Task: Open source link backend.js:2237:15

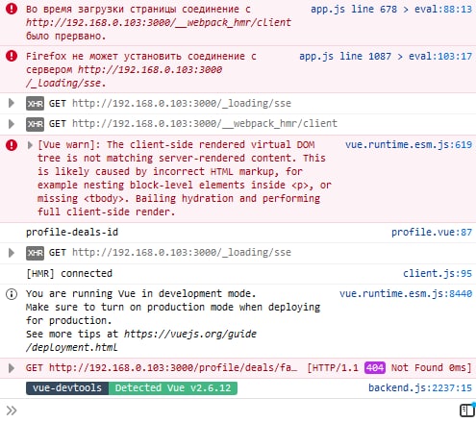Action: click(420, 388)
